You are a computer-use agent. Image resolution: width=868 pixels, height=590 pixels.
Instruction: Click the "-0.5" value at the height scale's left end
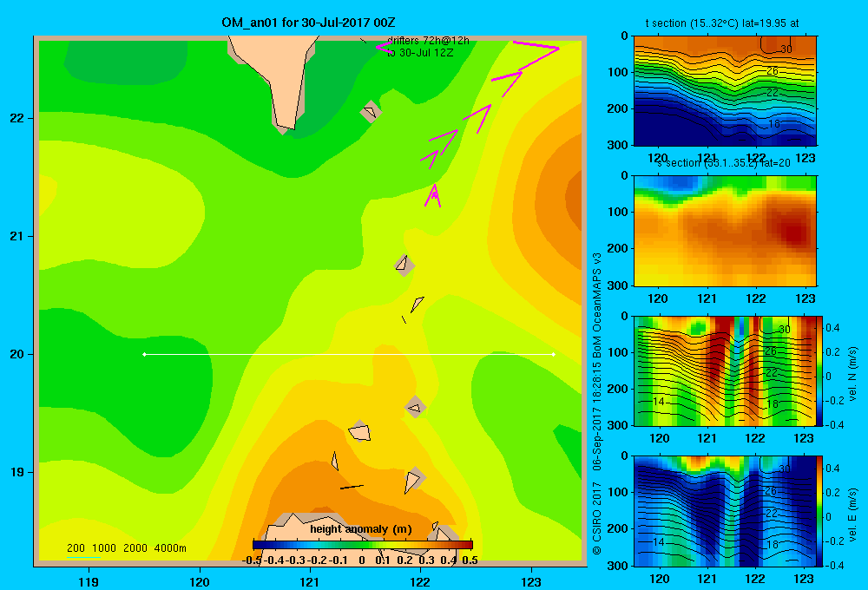point(252,560)
